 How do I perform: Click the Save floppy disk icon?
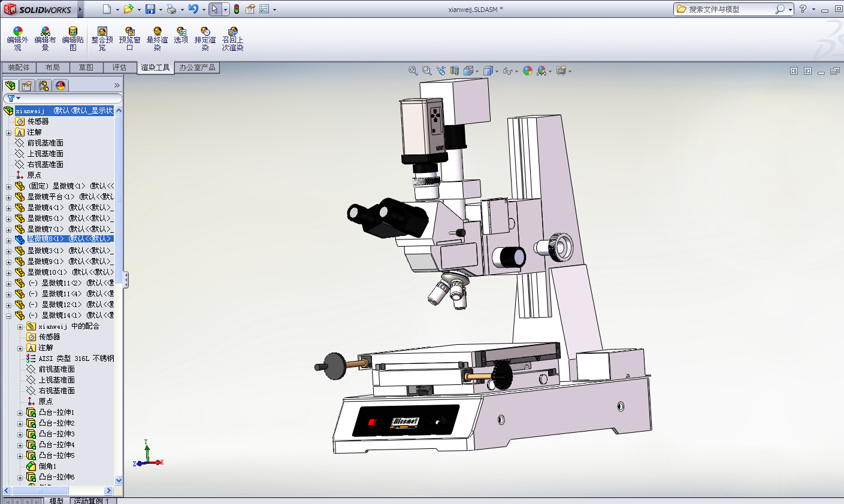click(150, 9)
